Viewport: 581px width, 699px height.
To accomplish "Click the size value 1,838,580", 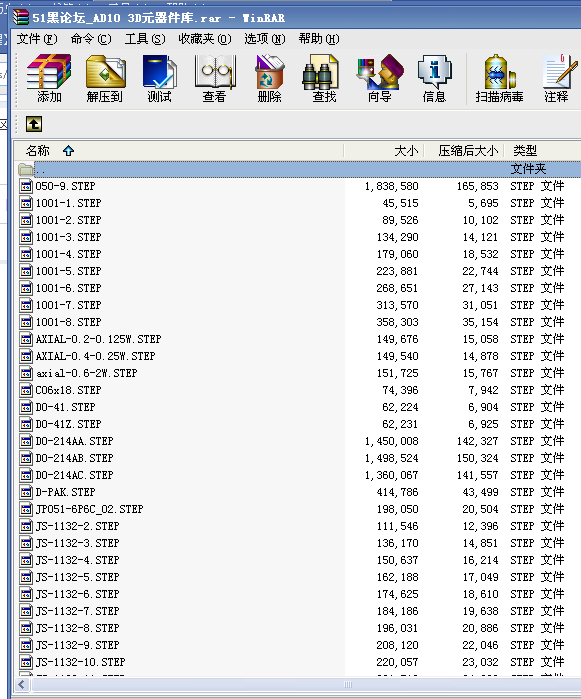I will tap(391, 186).
